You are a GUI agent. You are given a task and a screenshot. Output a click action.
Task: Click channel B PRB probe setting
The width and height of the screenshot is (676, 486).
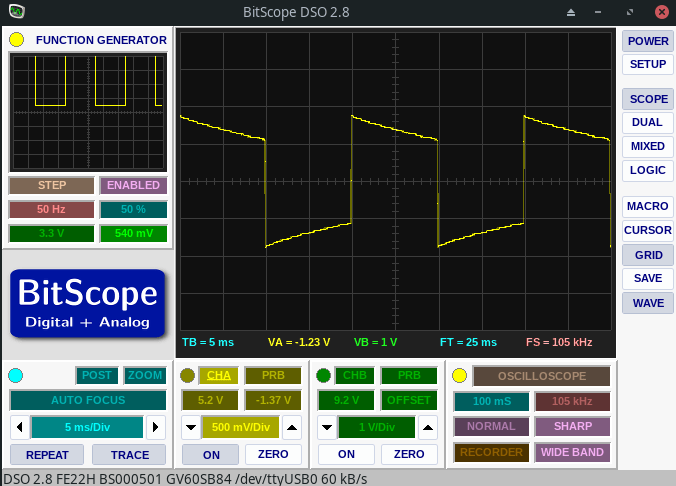tap(409, 375)
